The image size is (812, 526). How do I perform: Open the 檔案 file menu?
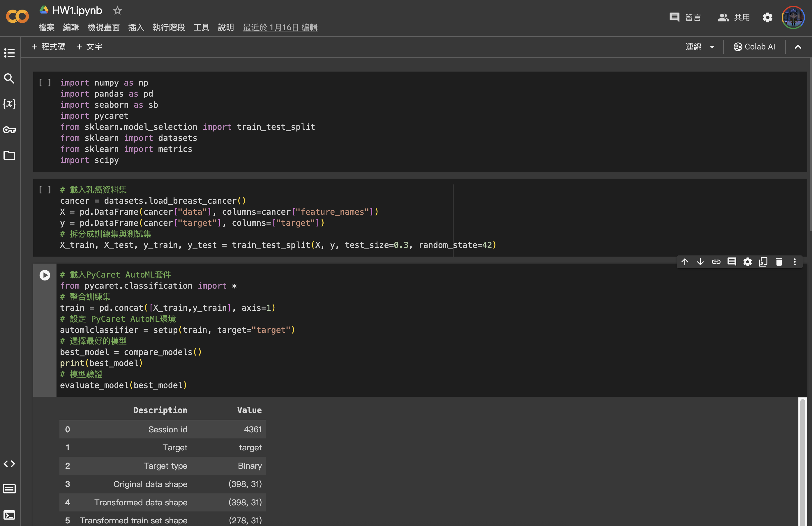pyautogui.click(x=46, y=27)
